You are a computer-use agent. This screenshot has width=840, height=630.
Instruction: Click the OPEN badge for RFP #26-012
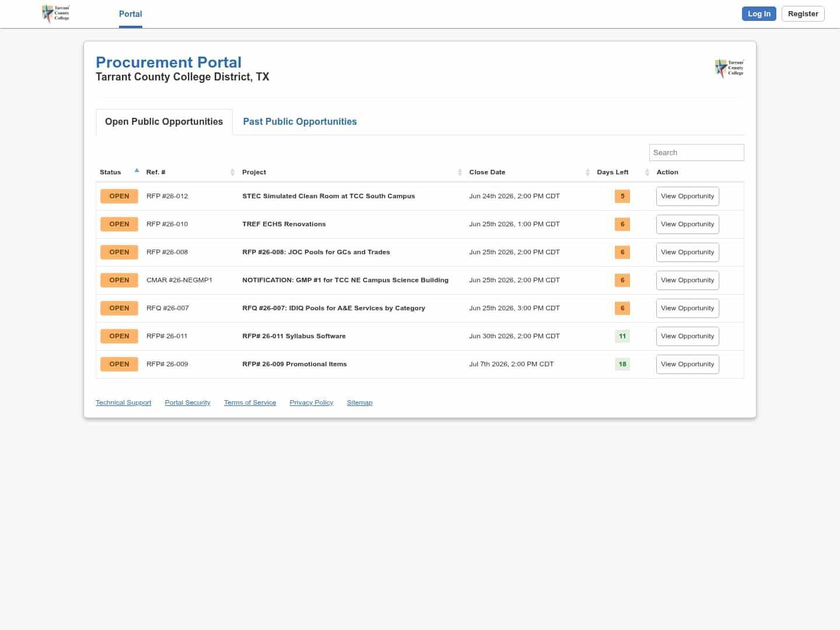pyautogui.click(x=119, y=197)
